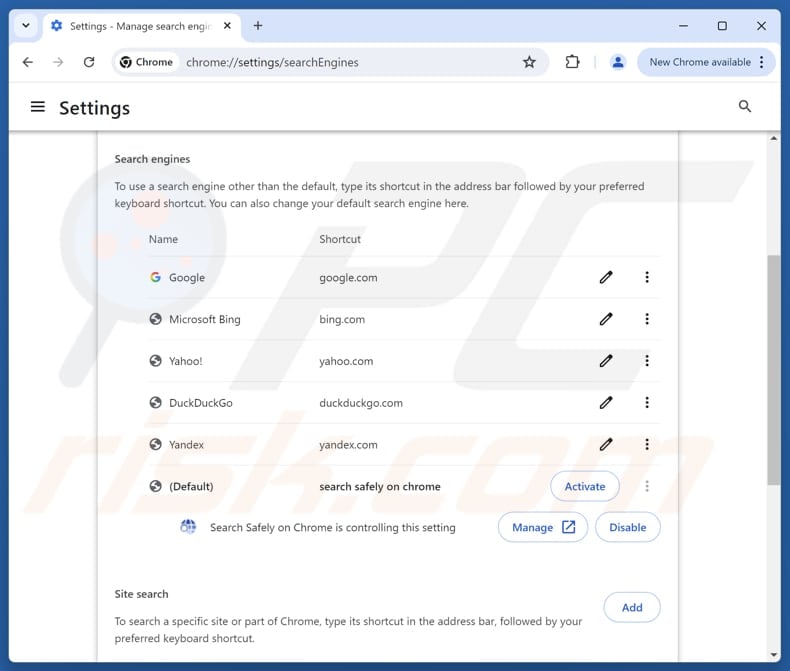Select the DuckDuckGo engine name
This screenshot has width=790, height=671.
point(201,403)
